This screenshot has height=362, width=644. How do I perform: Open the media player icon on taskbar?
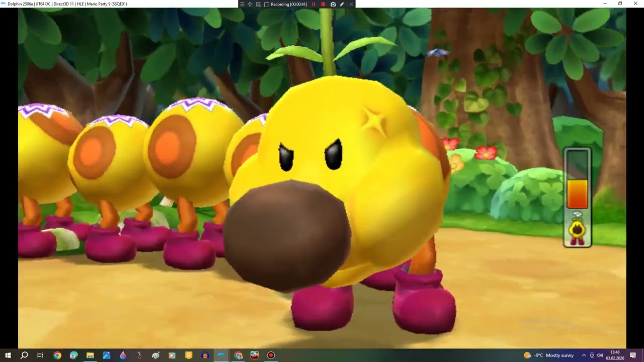click(x=172, y=355)
